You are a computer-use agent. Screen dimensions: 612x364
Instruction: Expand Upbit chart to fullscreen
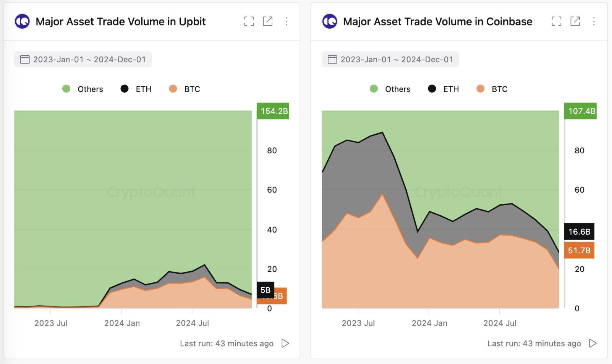[x=249, y=21]
